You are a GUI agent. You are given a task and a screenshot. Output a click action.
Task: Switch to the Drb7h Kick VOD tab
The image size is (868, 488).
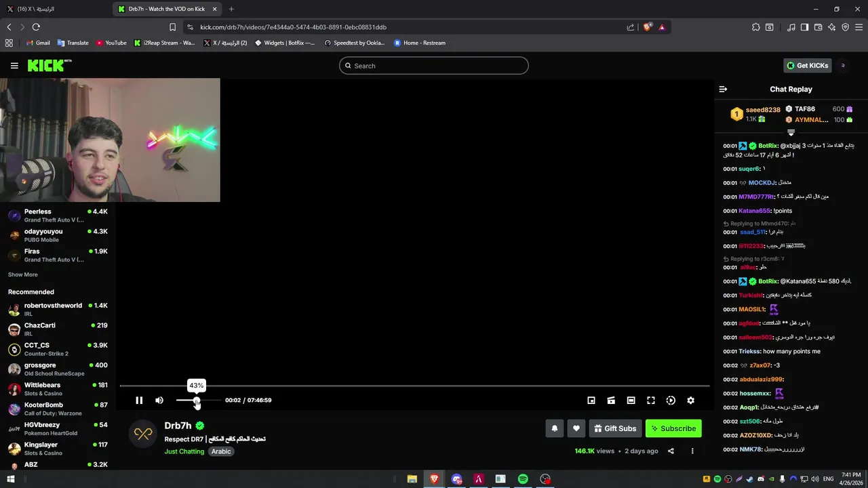(x=167, y=9)
